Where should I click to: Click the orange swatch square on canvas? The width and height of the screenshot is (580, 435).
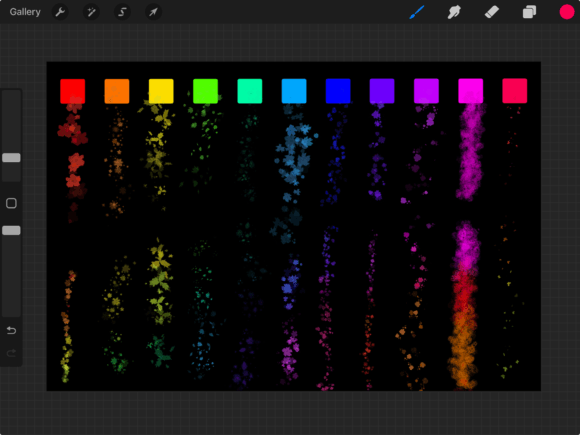(x=117, y=91)
